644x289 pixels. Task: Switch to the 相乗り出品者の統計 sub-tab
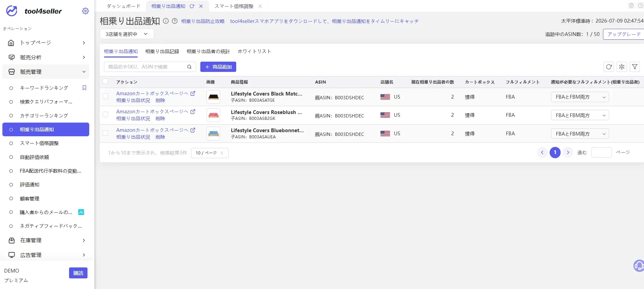pos(208,51)
